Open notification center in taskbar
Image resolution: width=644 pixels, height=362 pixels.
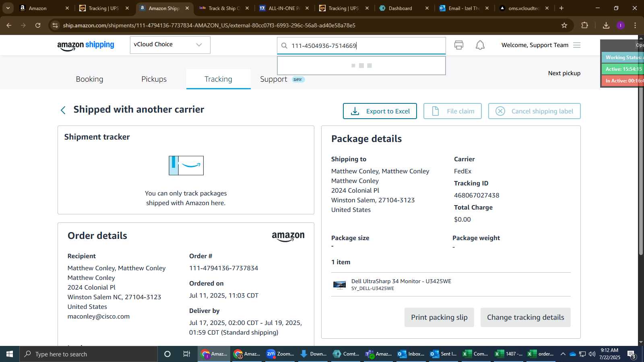[x=632, y=354]
